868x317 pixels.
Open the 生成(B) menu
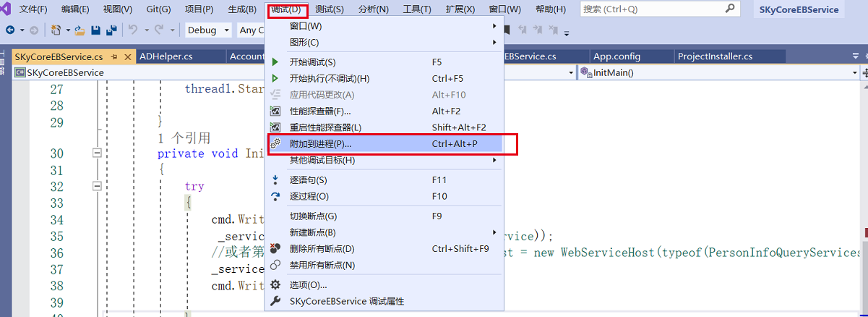pyautogui.click(x=242, y=9)
